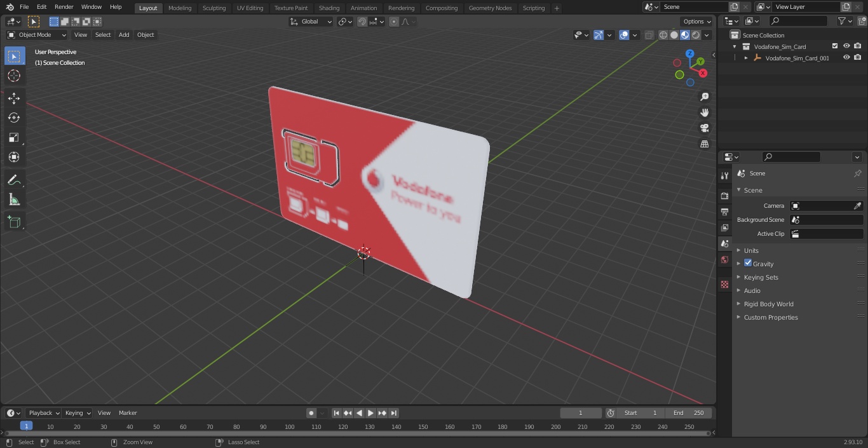Switch to the UV Editing workspace tab
Viewport: 868px width, 448px height.
click(250, 8)
